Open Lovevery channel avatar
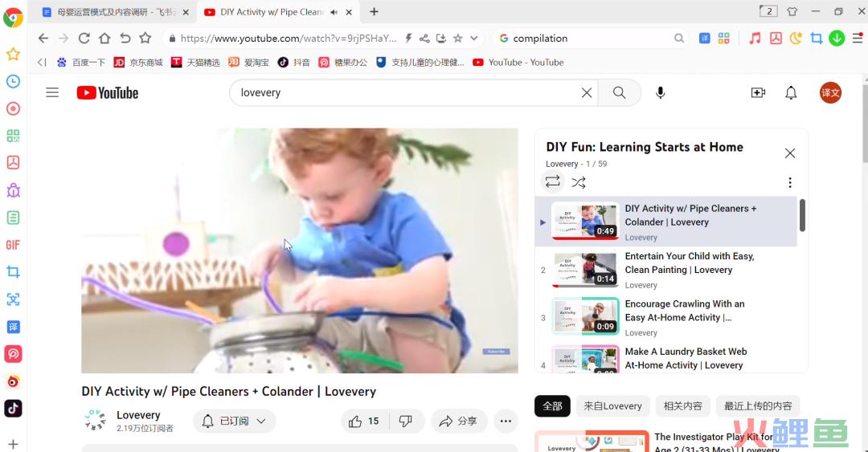The image size is (868, 452). [x=95, y=420]
